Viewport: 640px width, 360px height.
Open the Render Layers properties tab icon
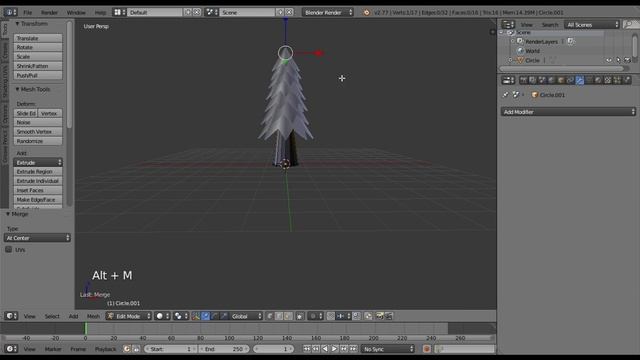coord(533,80)
